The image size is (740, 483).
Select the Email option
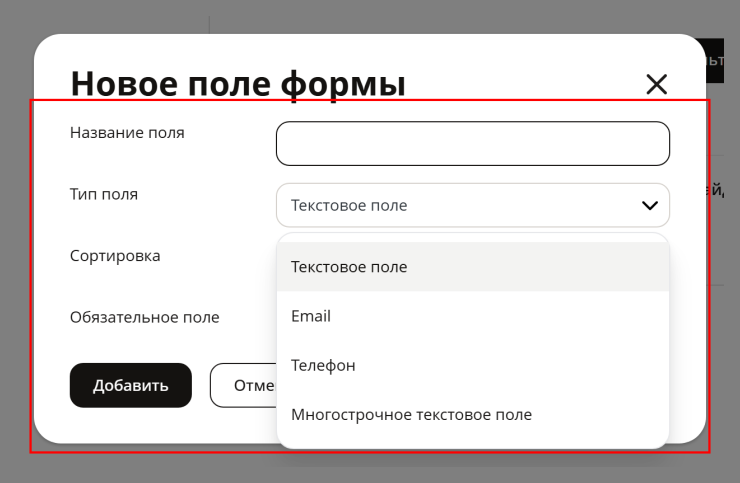472,316
